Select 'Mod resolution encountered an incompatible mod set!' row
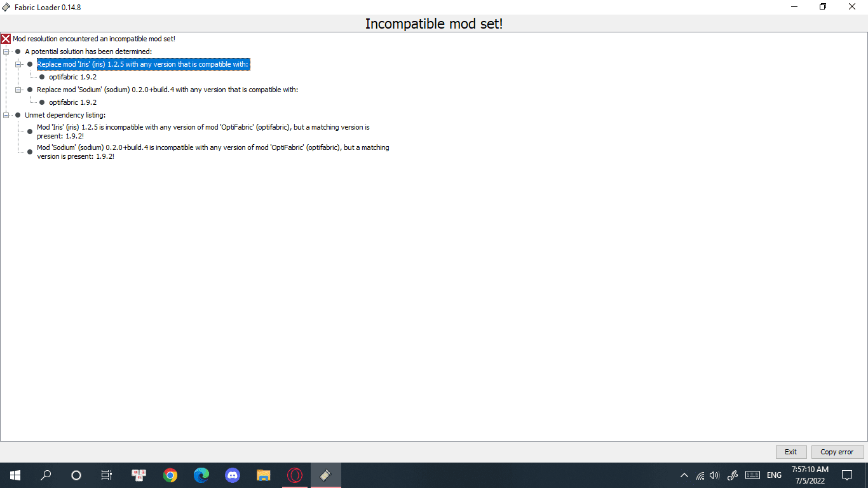Image resolution: width=868 pixels, height=488 pixels. (94, 39)
